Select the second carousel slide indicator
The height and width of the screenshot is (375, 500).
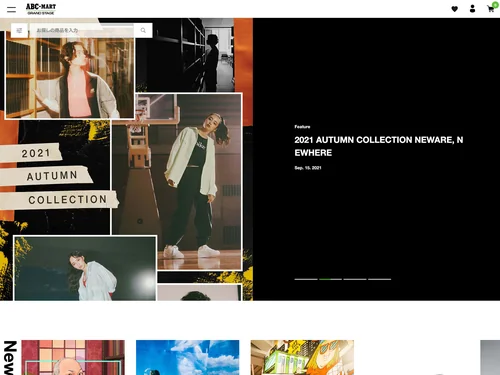(x=330, y=279)
